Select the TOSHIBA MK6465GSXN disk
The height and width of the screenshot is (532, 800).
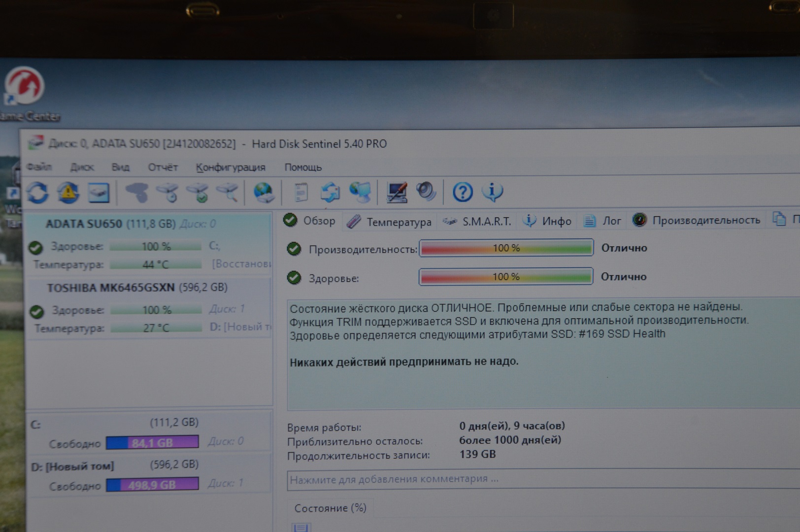pos(111,288)
